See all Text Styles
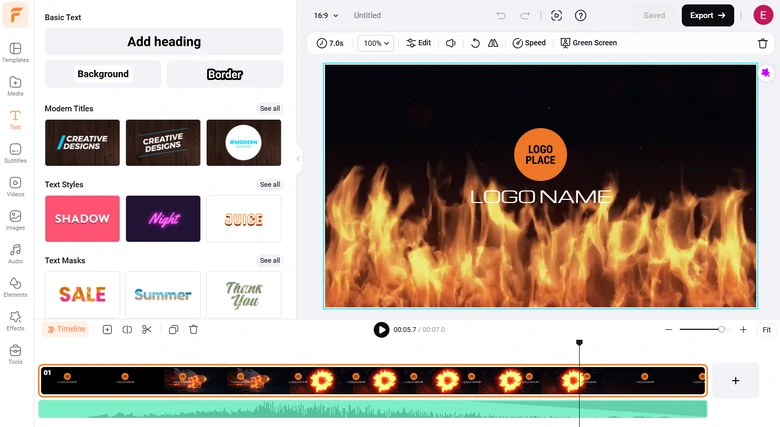 [x=270, y=185]
